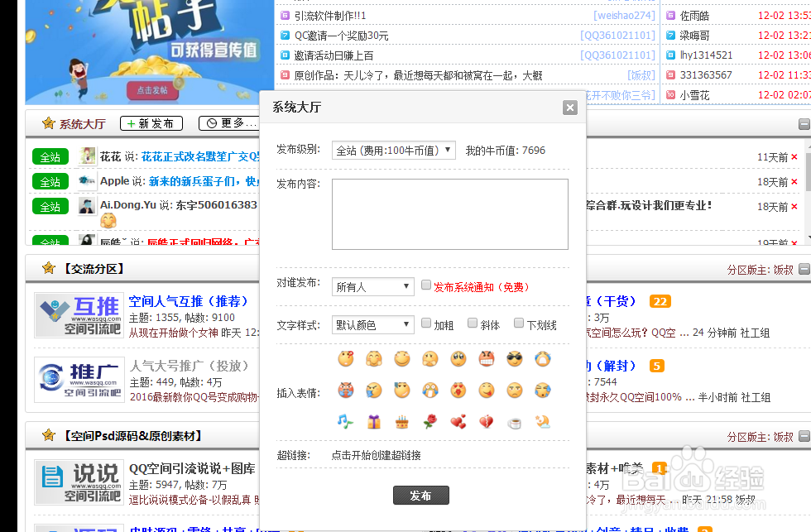Enable 发布系统通知（免费） checkbox
Viewport: 811px width, 532px height.
(426, 285)
